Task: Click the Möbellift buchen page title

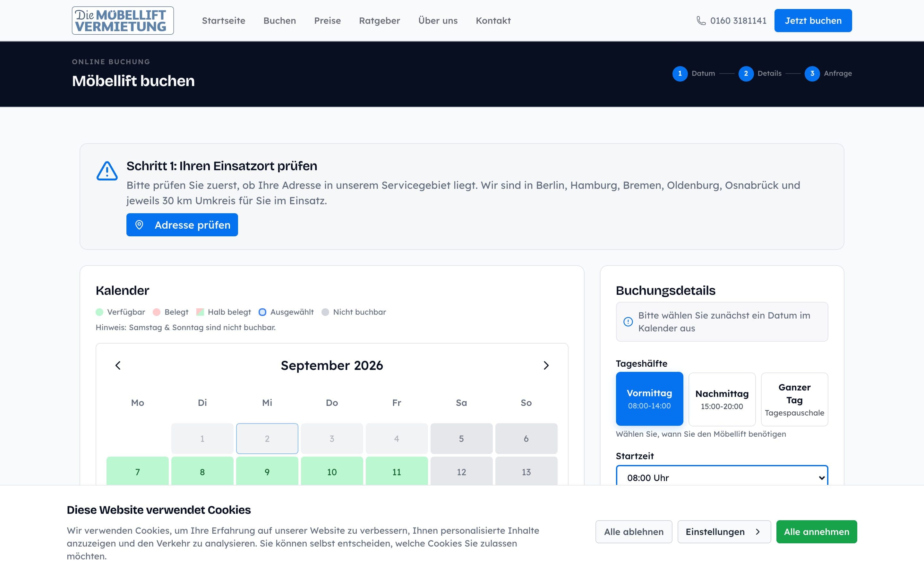Action: (x=133, y=81)
